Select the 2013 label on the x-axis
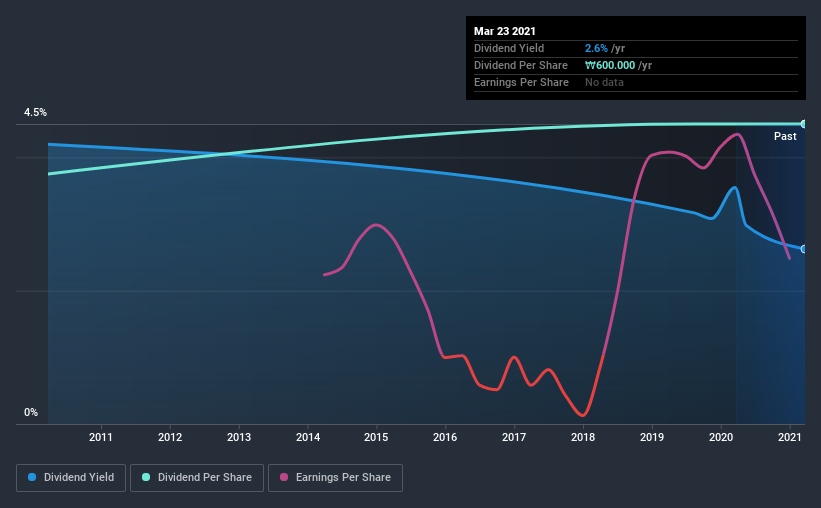821x508 pixels. (x=239, y=437)
